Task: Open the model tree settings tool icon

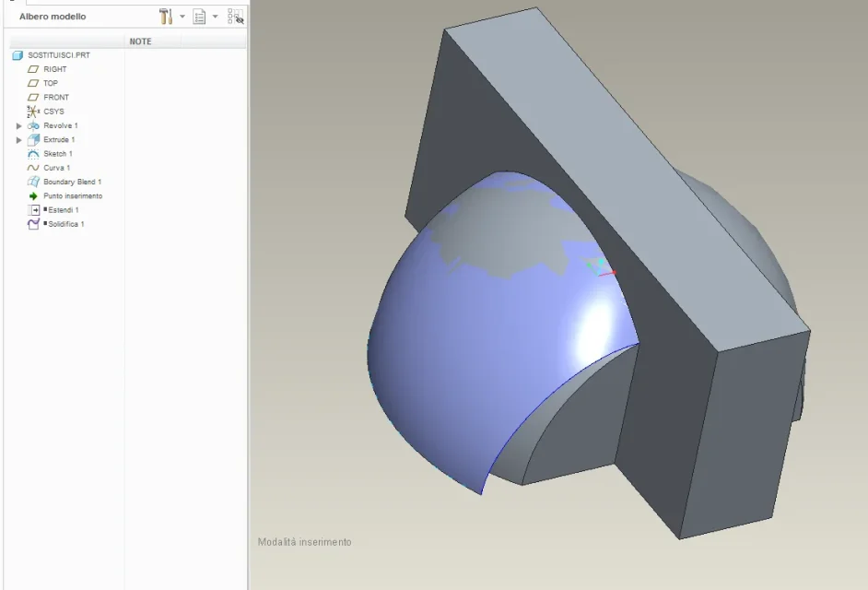Action: point(166,17)
